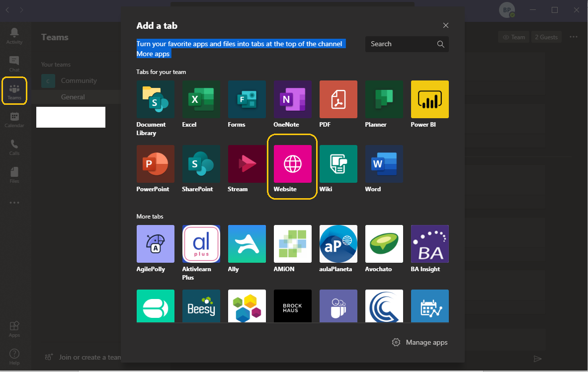Select the purple mug characters app
The height and width of the screenshot is (372, 588).
click(338, 305)
